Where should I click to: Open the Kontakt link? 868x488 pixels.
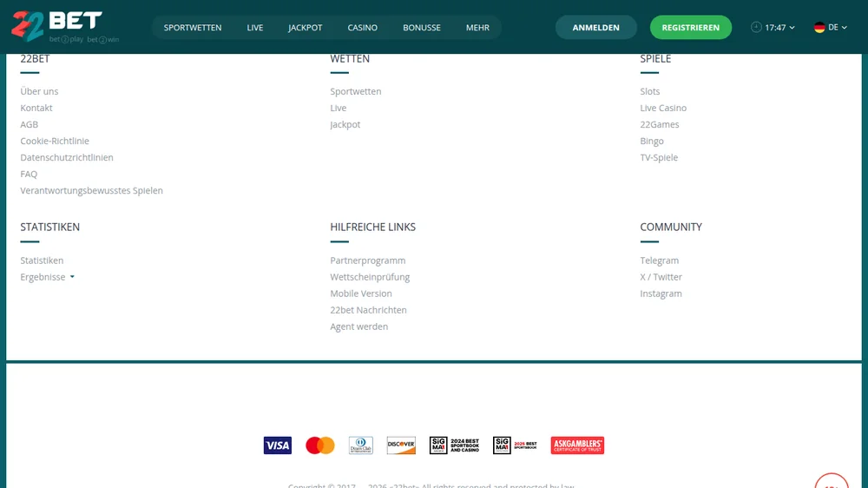pos(36,108)
